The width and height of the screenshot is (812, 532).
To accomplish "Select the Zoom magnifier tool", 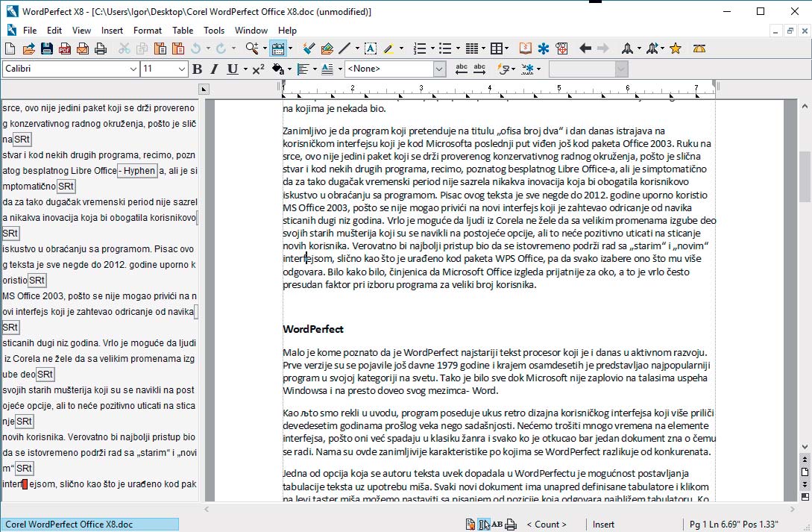I will tap(252, 48).
